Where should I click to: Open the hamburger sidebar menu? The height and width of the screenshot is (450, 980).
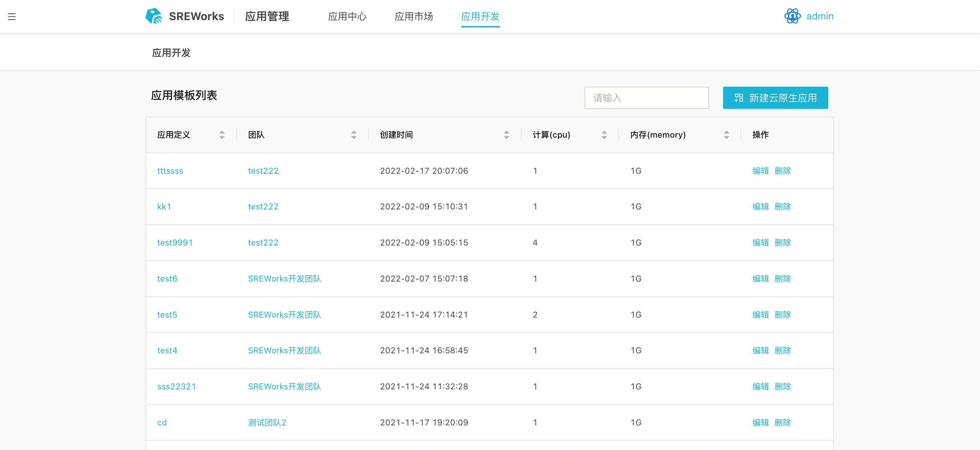click(12, 17)
